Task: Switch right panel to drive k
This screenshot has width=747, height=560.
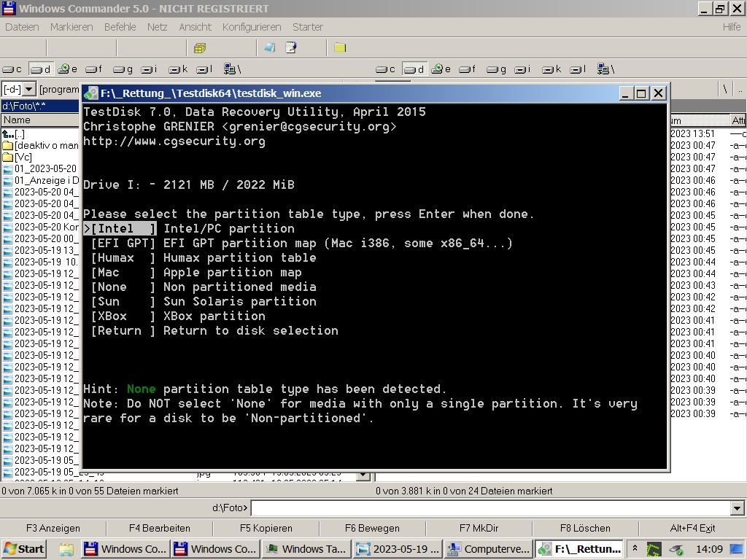Action: click(551, 69)
